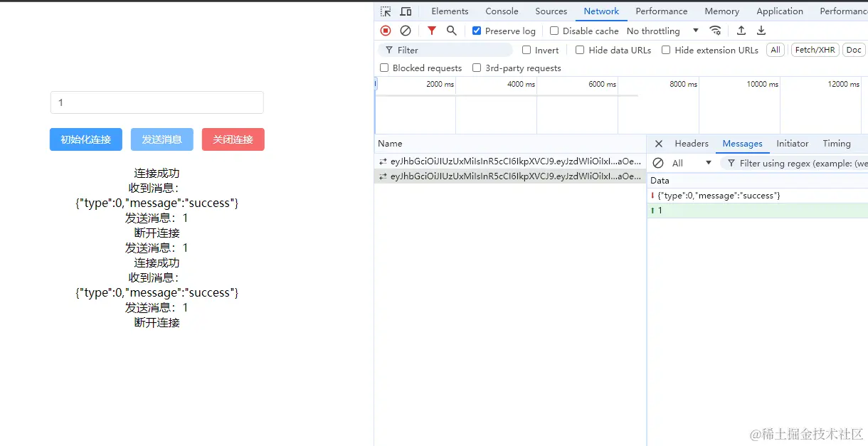Open the Sources tab
868x446 pixels.
551,11
